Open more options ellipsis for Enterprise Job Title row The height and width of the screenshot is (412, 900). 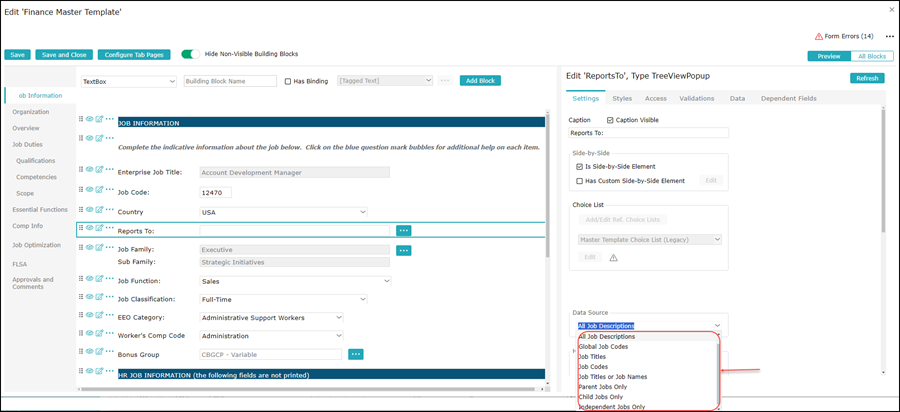click(x=110, y=169)
